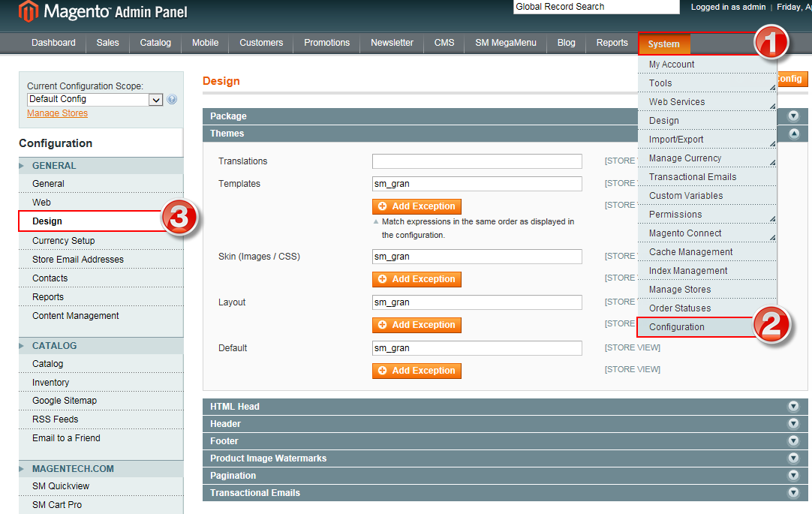Expand Product Image Watermarks arrow icon
This screenshot has height=514, width=812.
793,458
